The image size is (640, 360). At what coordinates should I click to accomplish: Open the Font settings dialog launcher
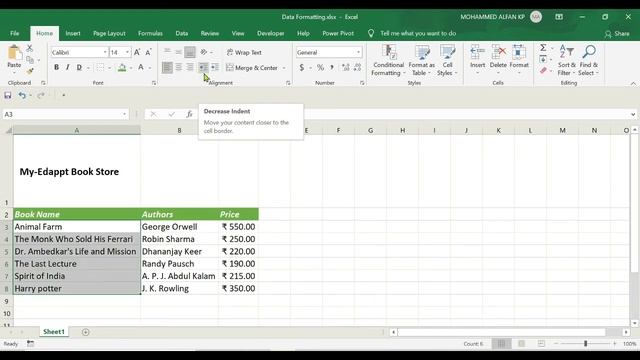154,83
